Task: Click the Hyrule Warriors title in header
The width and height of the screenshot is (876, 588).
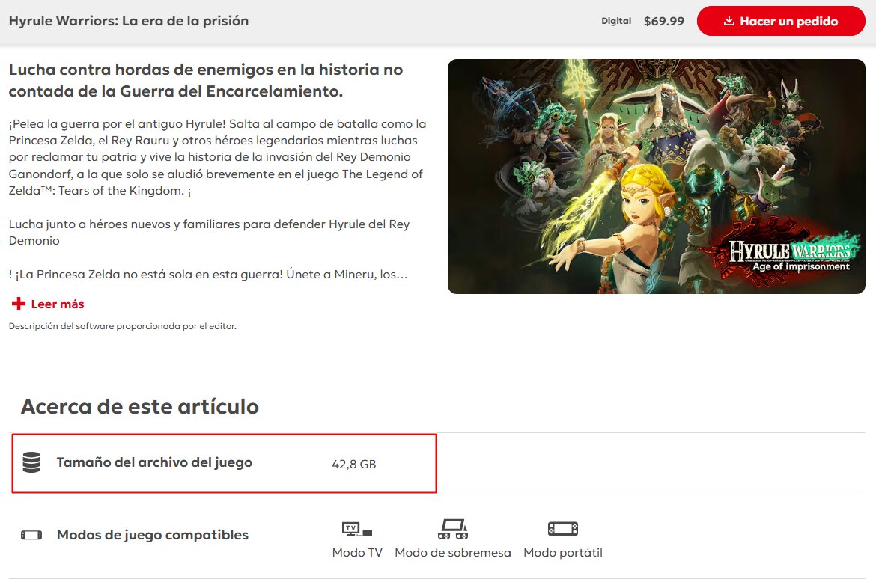Action: pos(129,21)
